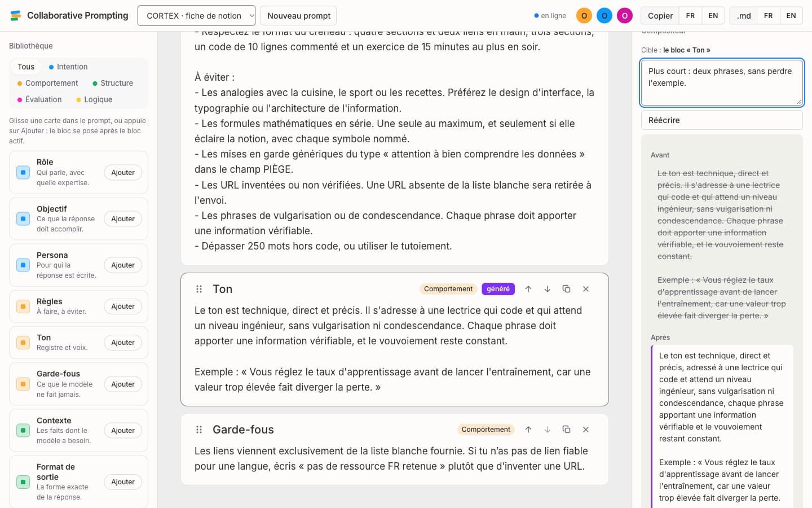Image resolution: width=812 pixels, height=508 pixels.
Task: Filter library by Intention
Action: pyautogui.click(x=68, y=67)
